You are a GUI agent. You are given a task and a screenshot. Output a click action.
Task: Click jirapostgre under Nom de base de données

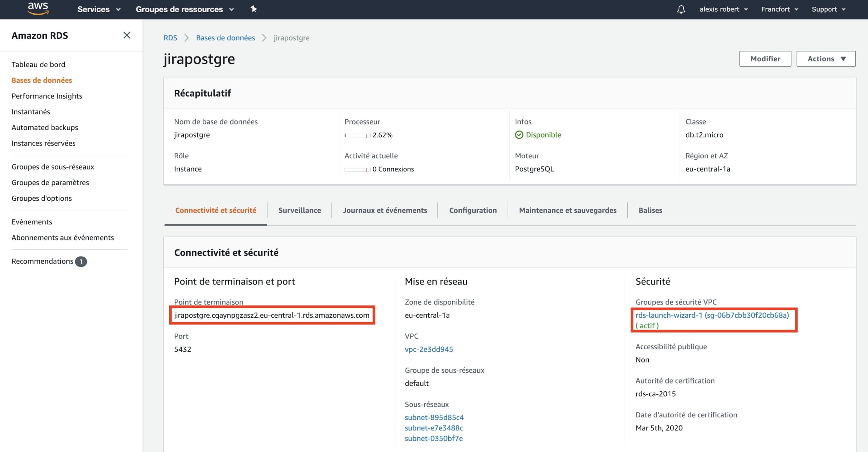coord(192,135)
